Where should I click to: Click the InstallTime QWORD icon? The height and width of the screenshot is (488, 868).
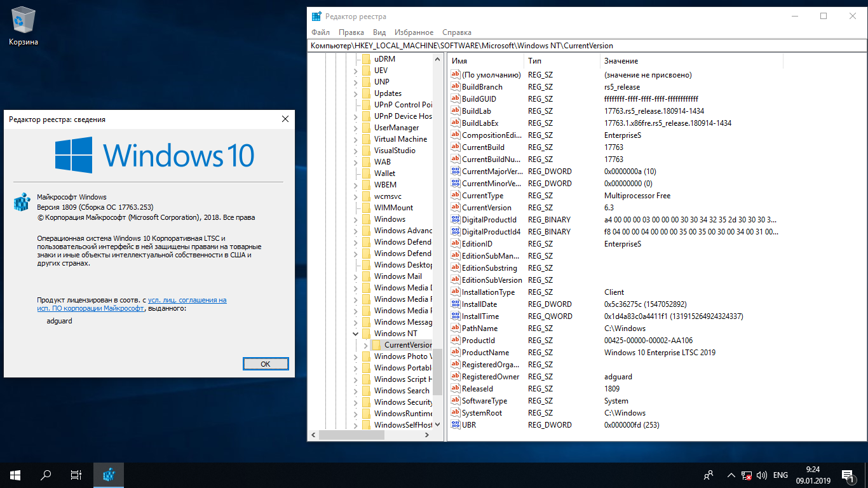455,316
